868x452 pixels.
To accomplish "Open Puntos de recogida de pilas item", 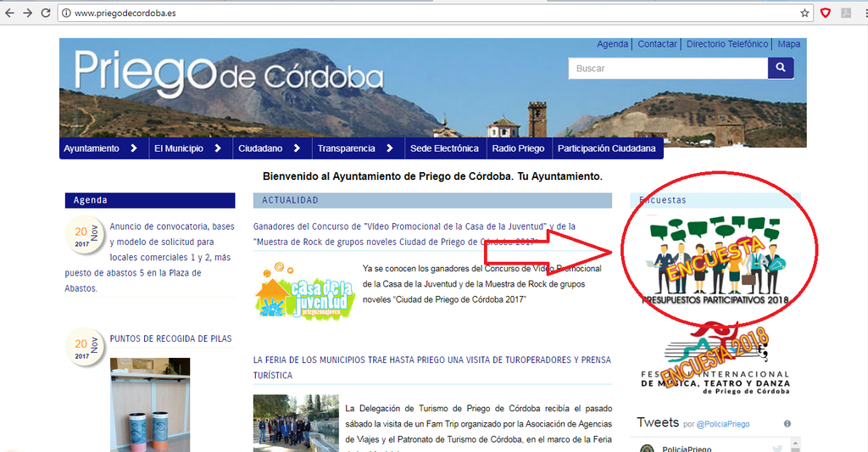I will (170, 338).
